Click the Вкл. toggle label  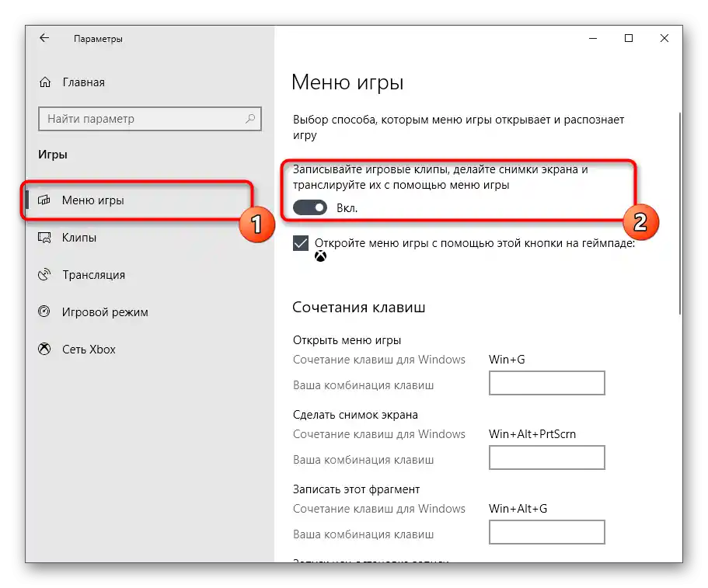click(347, 208)
